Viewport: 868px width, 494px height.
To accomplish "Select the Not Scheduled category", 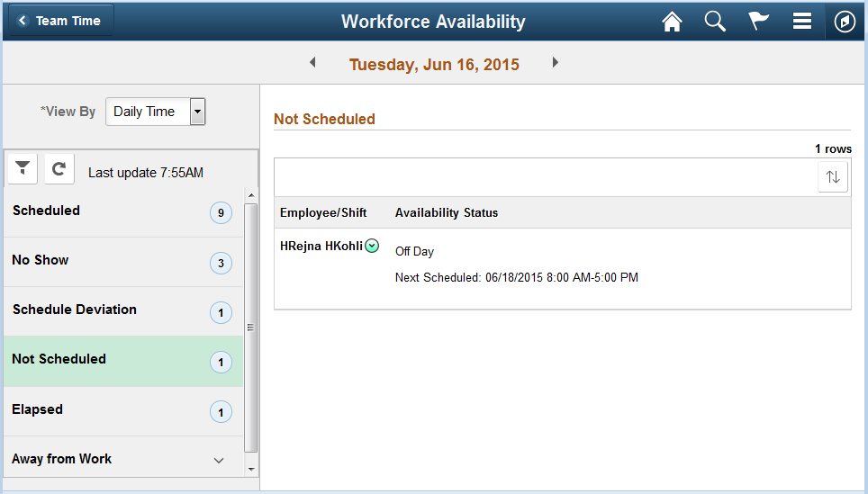I will click(x=122, y=361).
